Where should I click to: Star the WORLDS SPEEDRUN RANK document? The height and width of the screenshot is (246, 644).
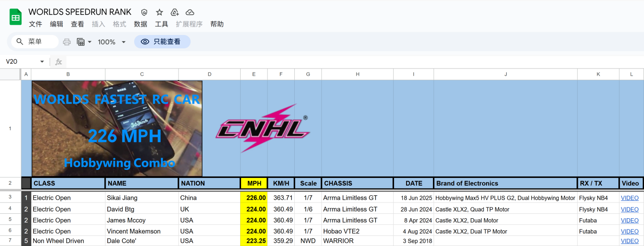click(x=160, y=12)
